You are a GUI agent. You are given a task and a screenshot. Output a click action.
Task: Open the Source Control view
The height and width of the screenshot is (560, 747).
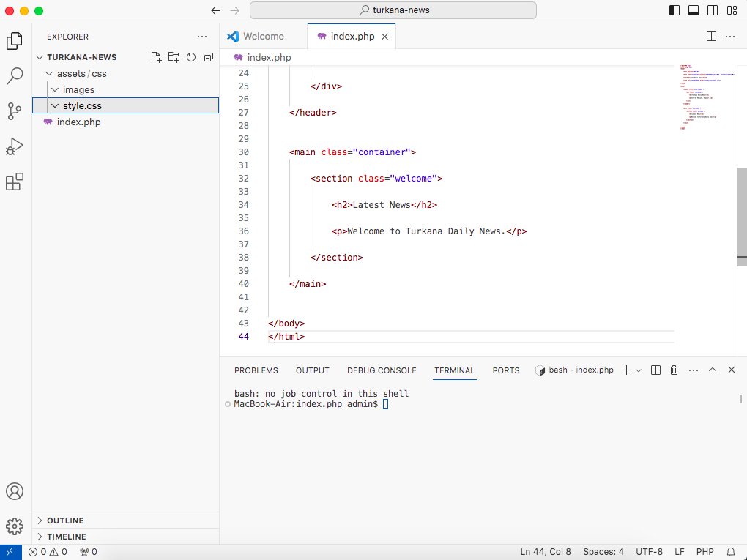click(15, 111)
